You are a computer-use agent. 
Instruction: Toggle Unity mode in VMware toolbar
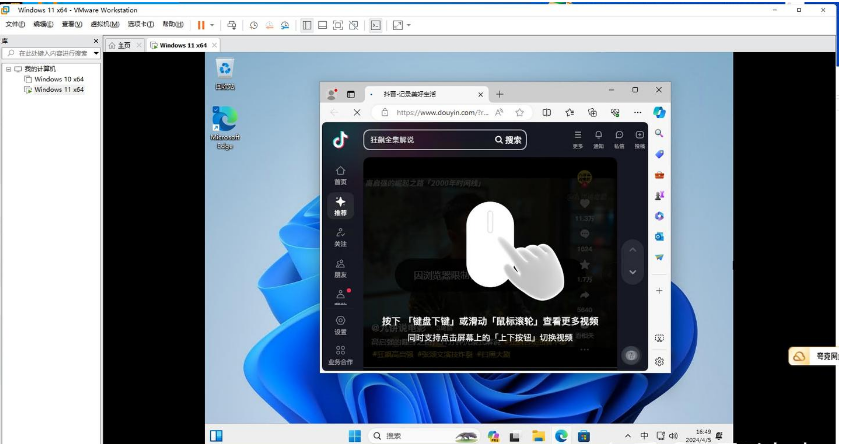click(x=353, y=25)
